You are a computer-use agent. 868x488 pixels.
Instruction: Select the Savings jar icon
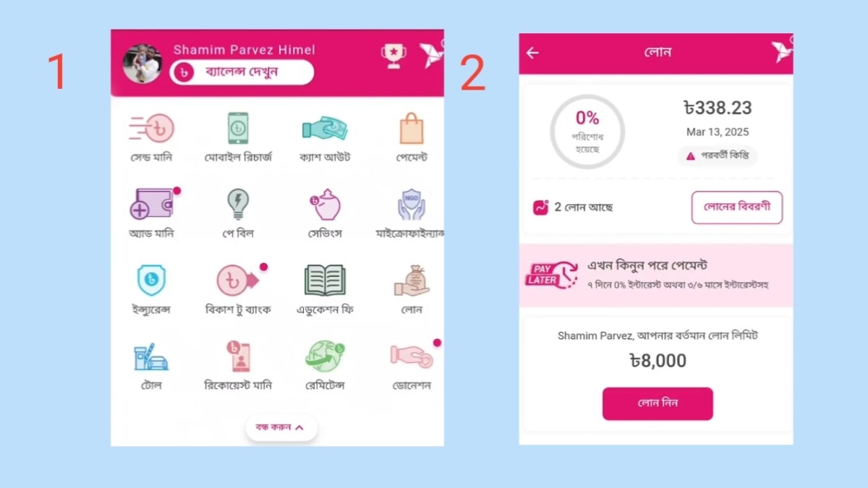325,205
